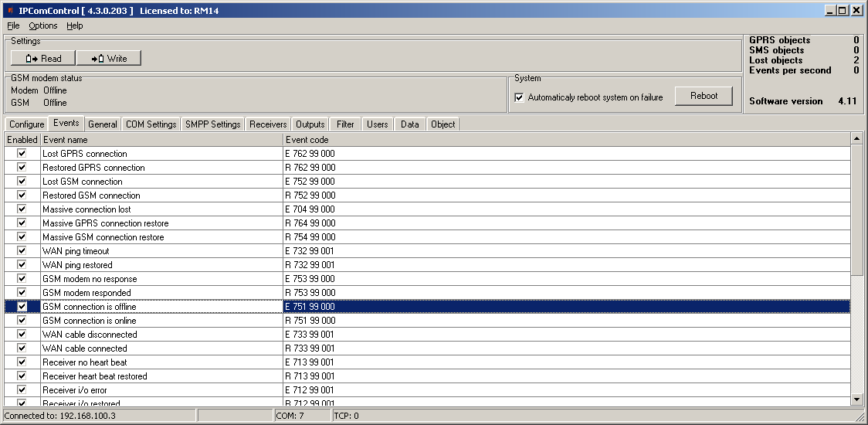Open the Help menu
Screen dimensions: 868x425
(x=74, y=25)
